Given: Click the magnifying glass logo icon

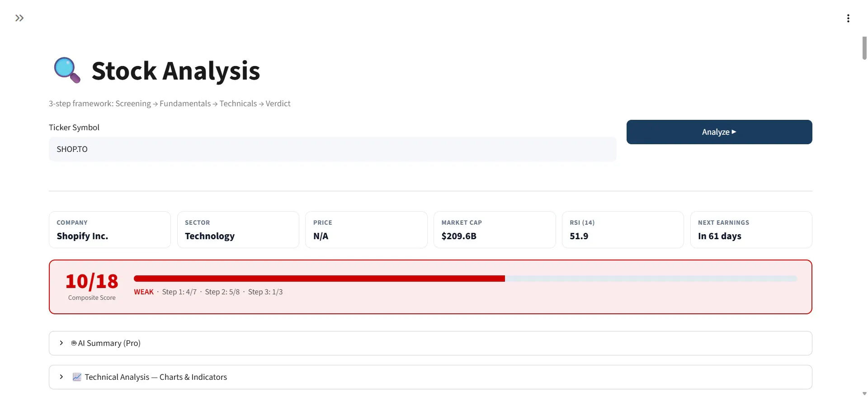Looking at the screenshot, I should click(67, 70).
